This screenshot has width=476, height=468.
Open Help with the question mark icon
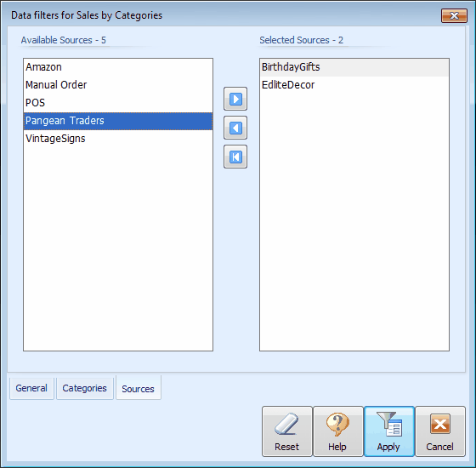coord(338,431)
